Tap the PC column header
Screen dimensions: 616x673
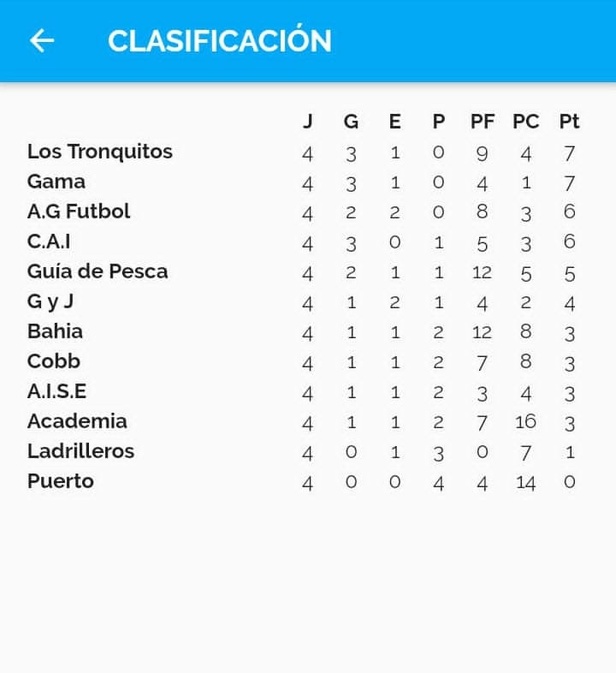(x=526, y=122)
